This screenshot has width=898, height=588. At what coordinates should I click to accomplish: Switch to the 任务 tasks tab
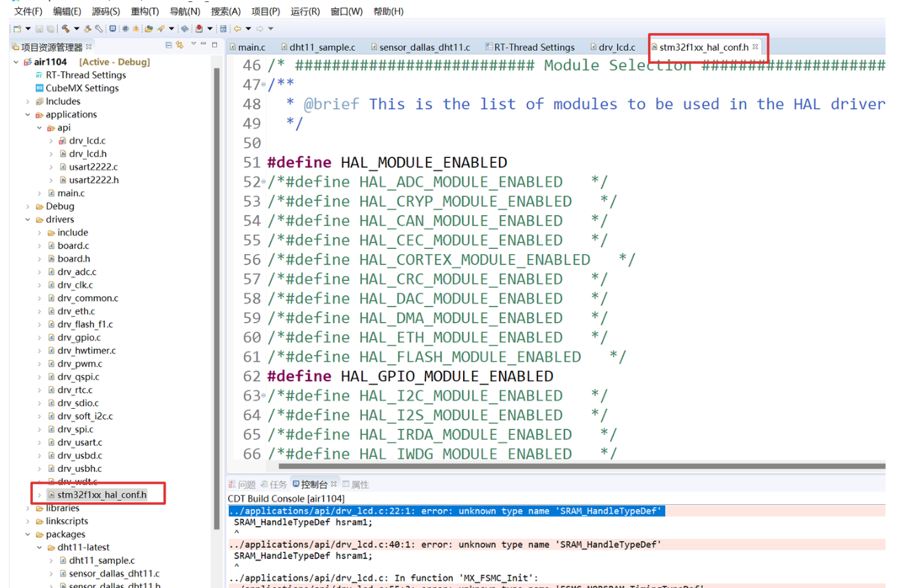(274, 484)
